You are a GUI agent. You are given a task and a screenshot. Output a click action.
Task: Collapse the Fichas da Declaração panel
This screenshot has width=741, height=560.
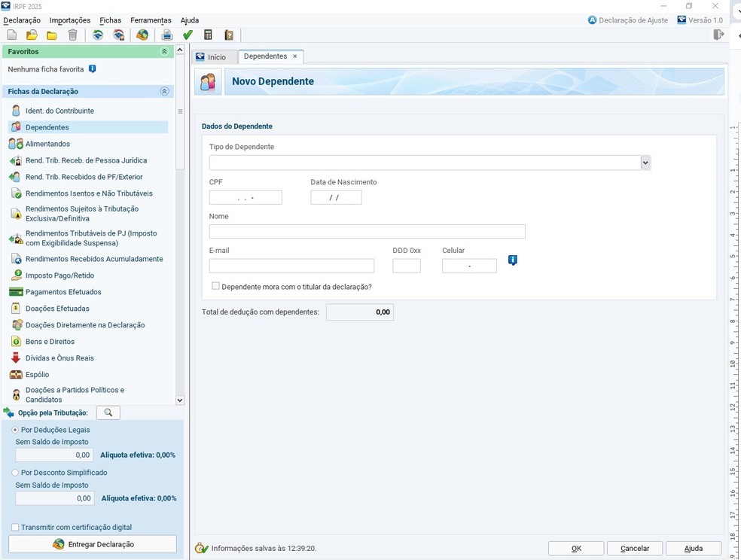coord(164,92)
